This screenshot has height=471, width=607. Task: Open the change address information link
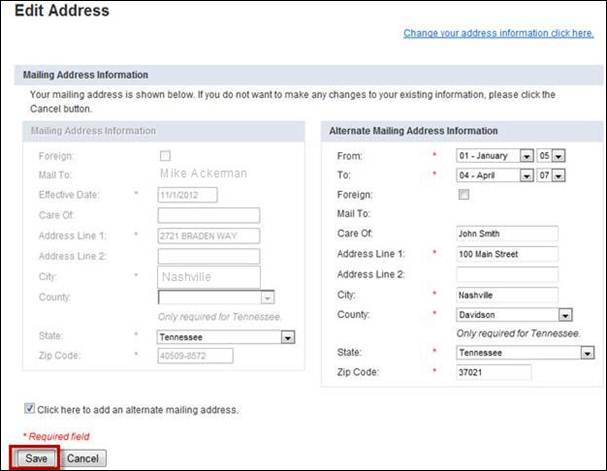click(x=499, y=33)
